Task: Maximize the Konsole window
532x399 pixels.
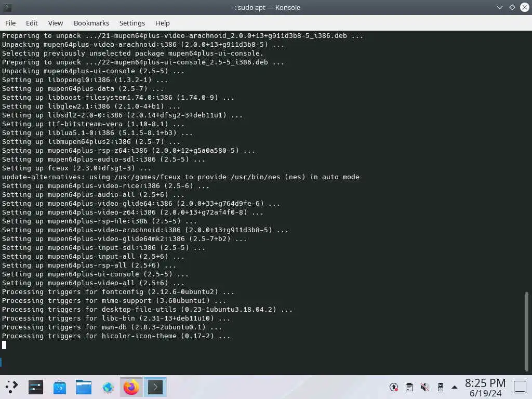Action: click(x=512, y=7)
